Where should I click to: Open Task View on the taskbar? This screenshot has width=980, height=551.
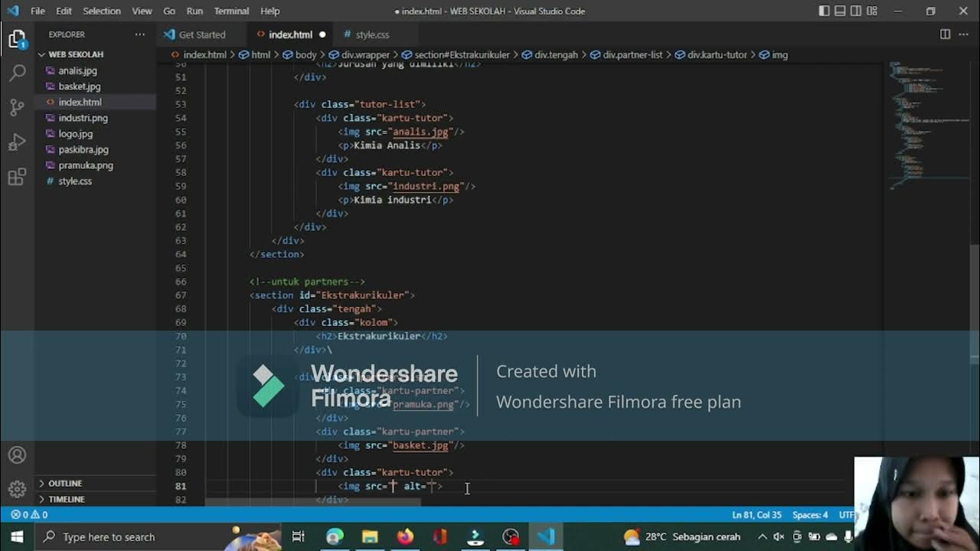[x=299, y=536]
